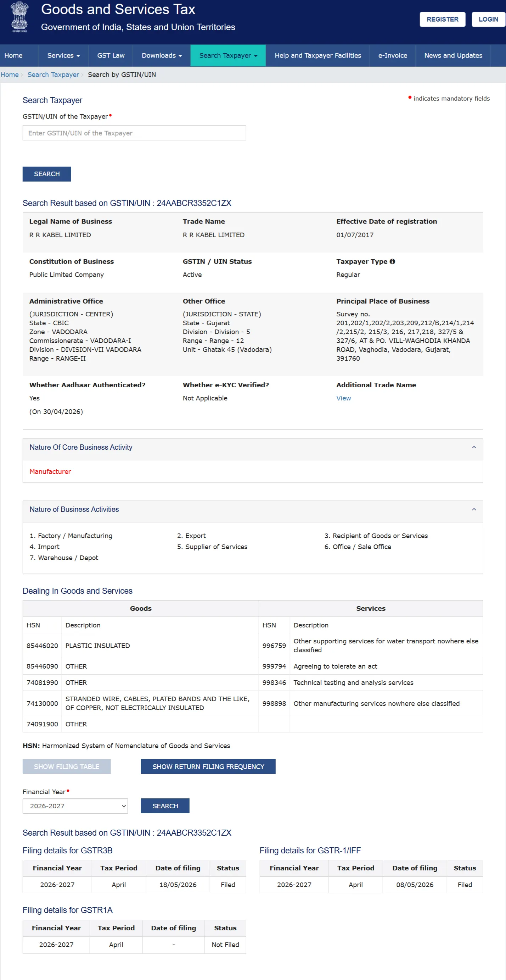Go to Home in navigation bar
Screen dimensions: 506x980
(13, 56)
